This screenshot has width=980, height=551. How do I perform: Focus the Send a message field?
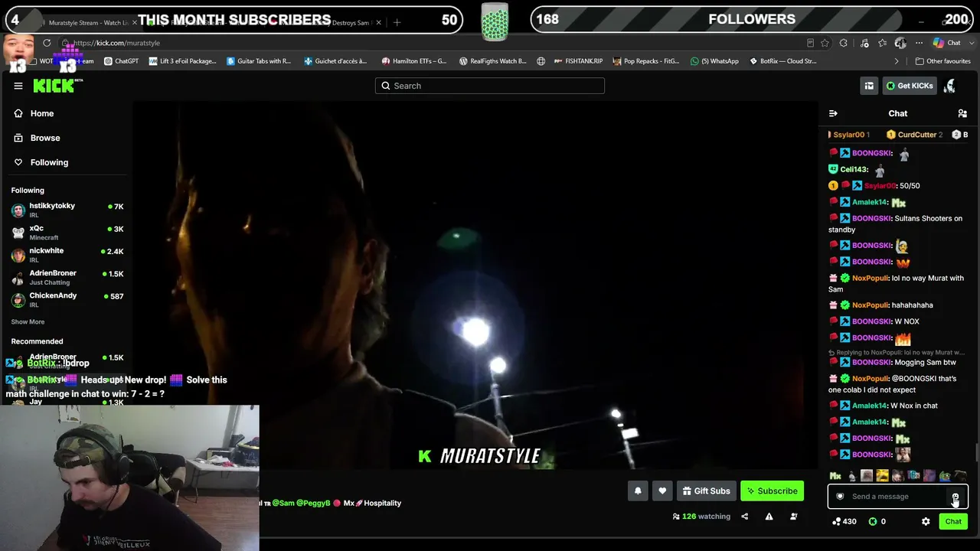point(897,497)
